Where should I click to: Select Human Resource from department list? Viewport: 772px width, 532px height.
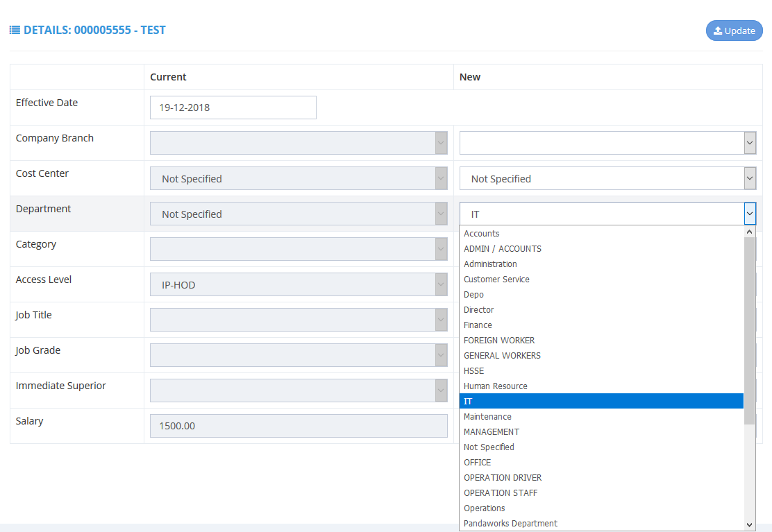pyautogui.click(x=496, y=386)
